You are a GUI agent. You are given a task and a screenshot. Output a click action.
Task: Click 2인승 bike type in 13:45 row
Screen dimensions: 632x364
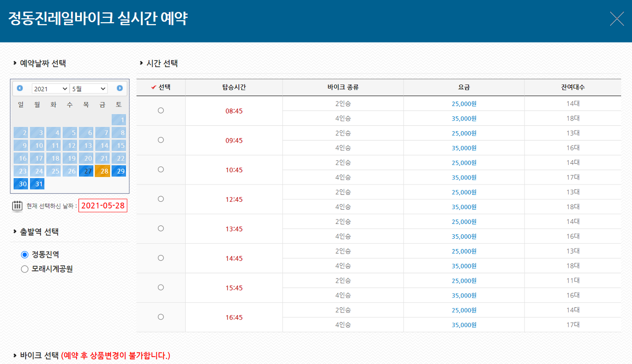[343, 221]
